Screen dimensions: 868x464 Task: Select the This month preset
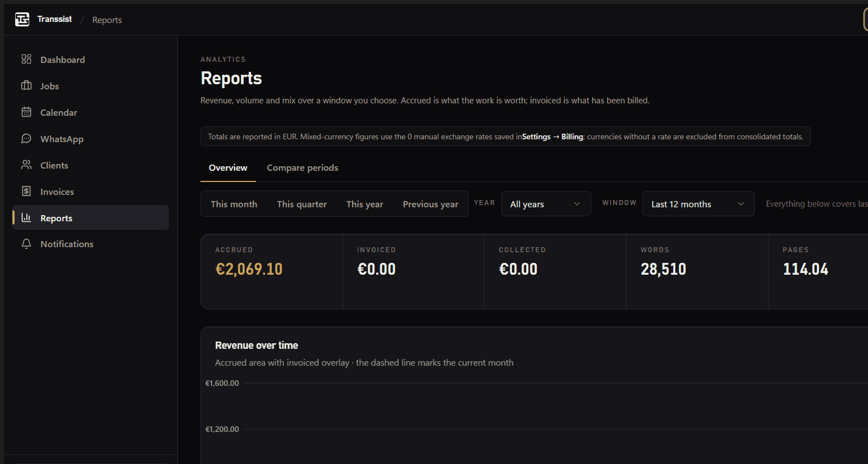click(234, 204)
